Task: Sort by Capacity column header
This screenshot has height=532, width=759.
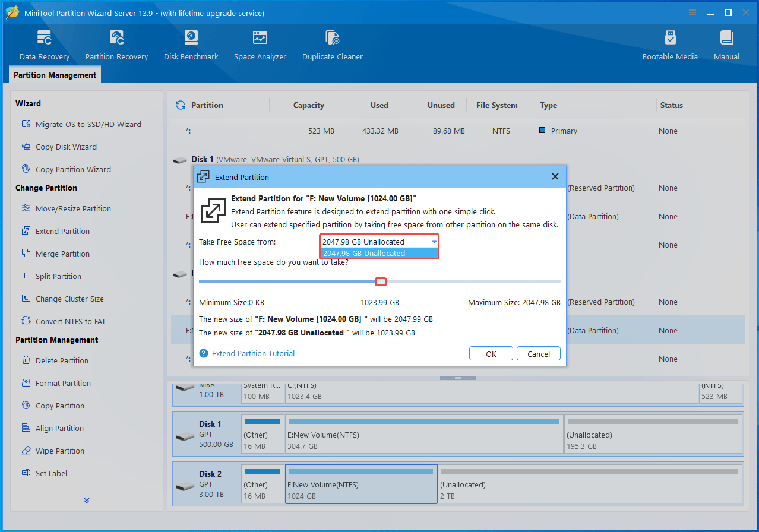Action: pyautogui.click(x=309, y=105)
